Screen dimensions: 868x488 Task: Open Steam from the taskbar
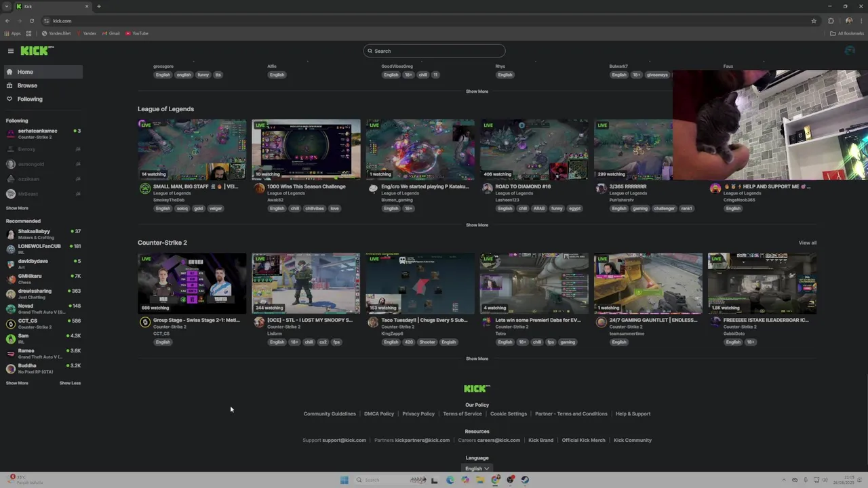(525, 480)
